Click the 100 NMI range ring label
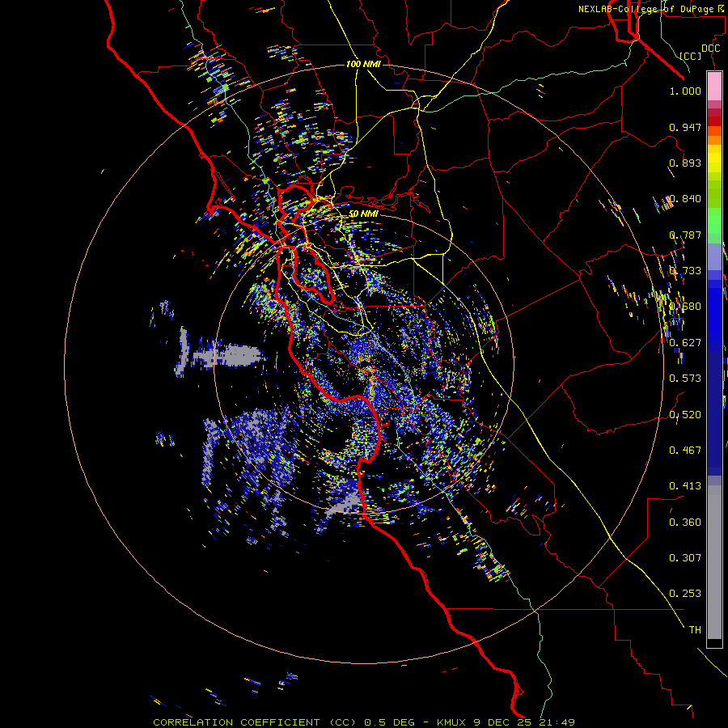This screenshot has width=728, height=728. [x=363, y=64]
